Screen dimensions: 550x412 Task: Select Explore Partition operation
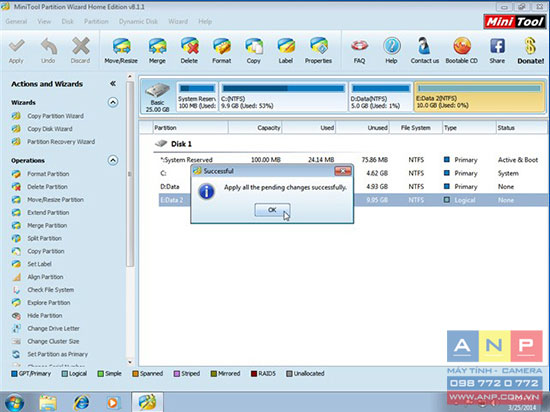point(49,303)
